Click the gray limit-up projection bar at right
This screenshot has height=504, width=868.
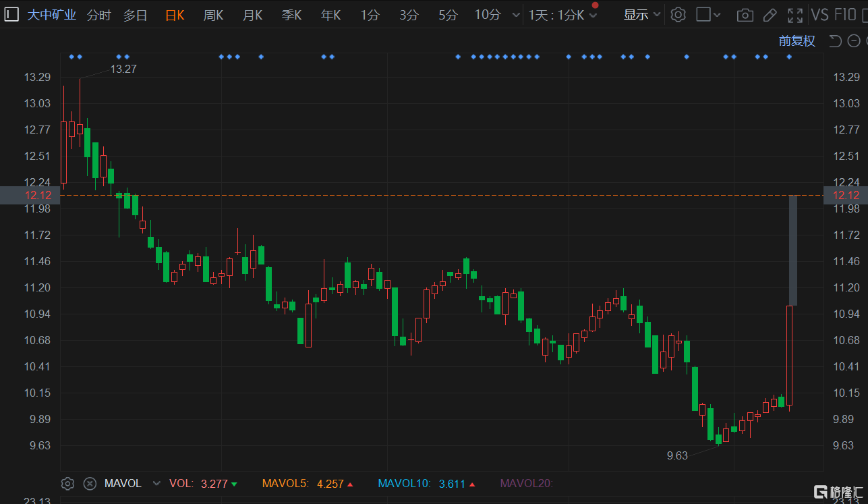pos(793,250)
